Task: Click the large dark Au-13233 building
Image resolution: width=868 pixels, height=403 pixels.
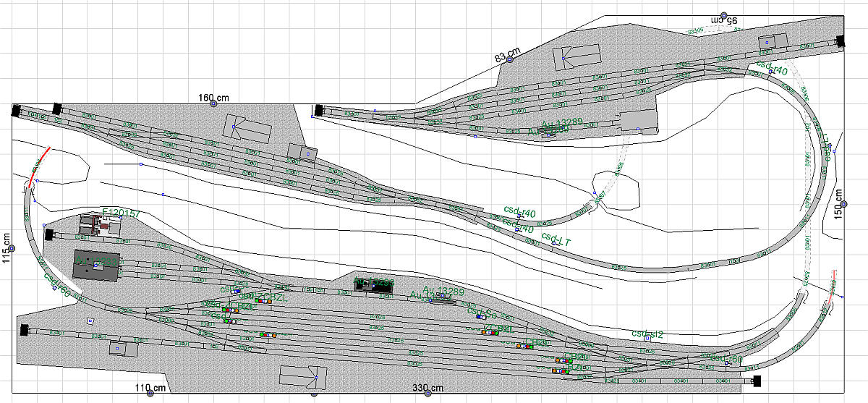Action: [97, 266]
